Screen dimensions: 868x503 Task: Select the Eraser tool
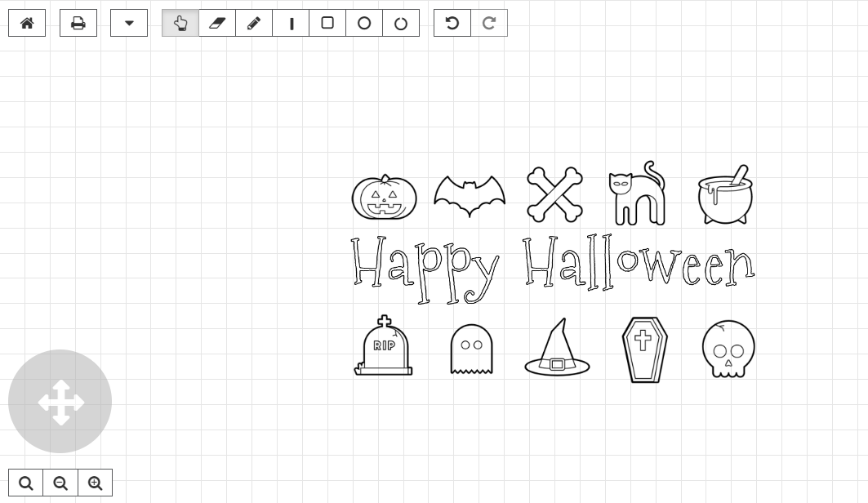pos(217,23)
